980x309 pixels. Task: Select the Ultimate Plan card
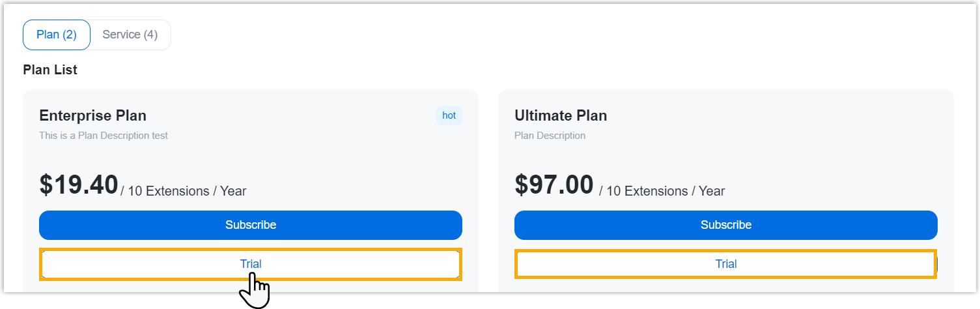[814, 156]
